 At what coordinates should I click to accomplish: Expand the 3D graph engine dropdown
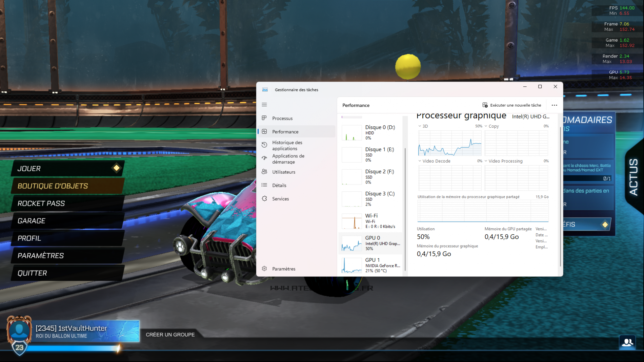pos(420,126)
